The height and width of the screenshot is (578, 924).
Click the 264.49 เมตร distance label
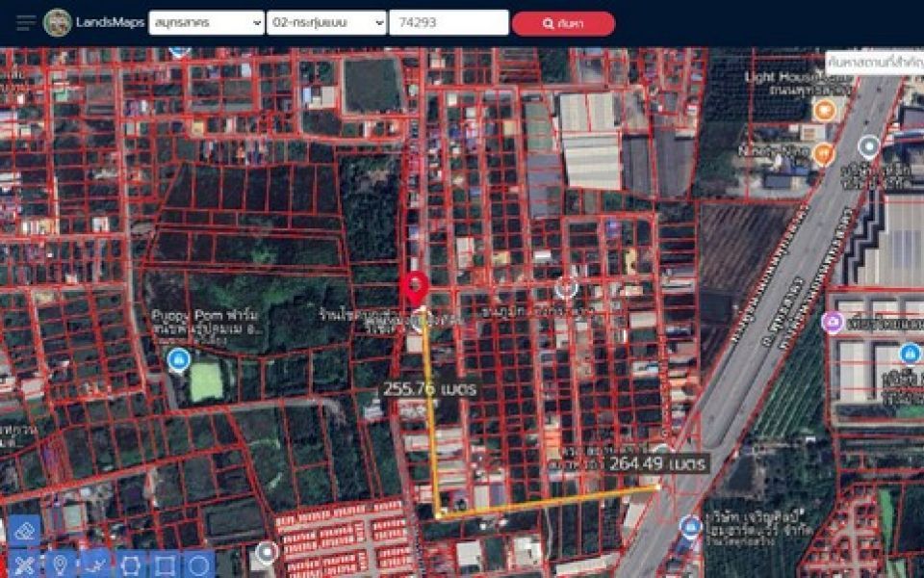(657, 464)
